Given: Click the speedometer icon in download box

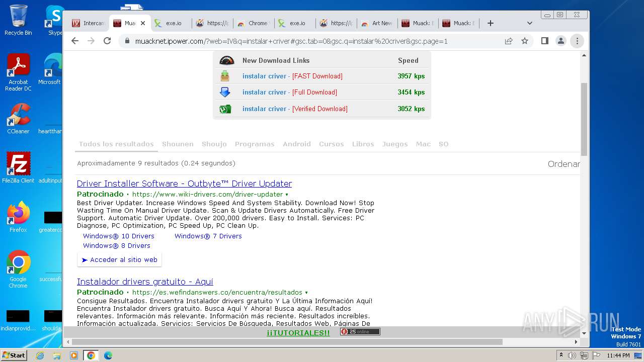Looking at the screenshot, I should (227, 60).
